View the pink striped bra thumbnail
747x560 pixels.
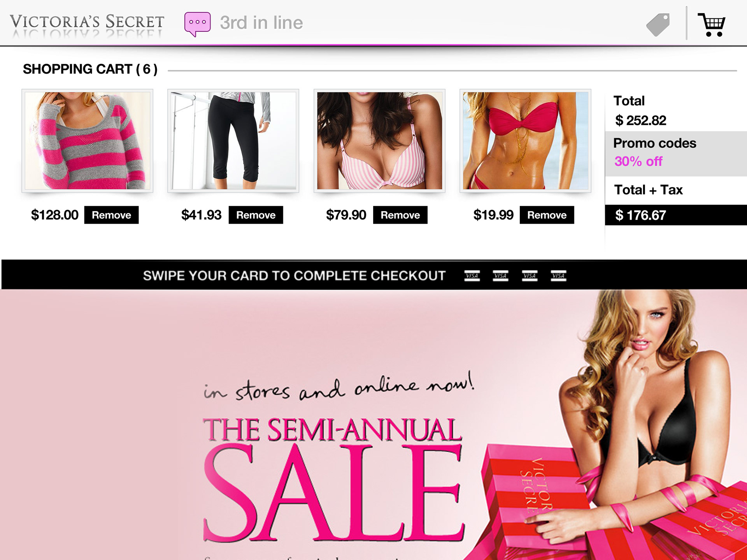[x=379, y=141]
